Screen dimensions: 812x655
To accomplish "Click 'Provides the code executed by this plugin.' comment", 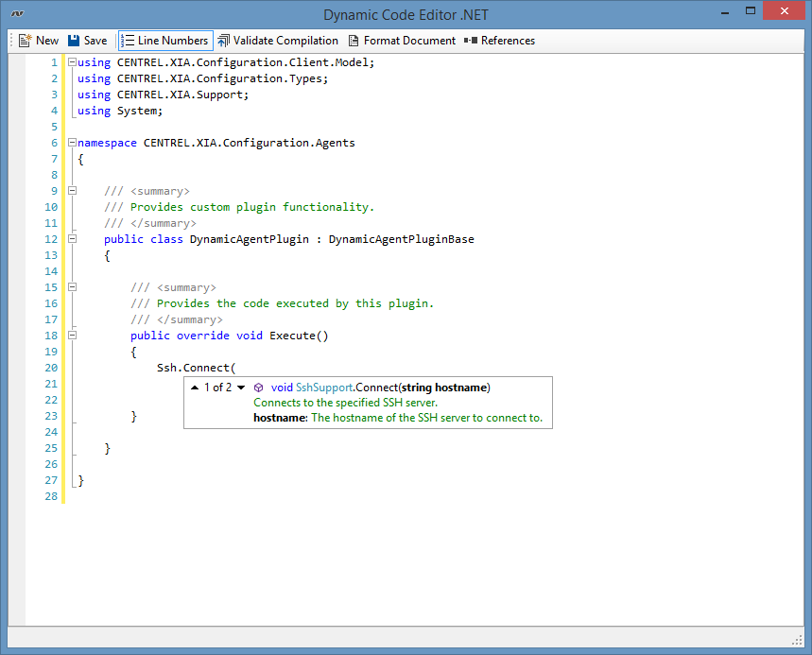I will click(295, 303).
